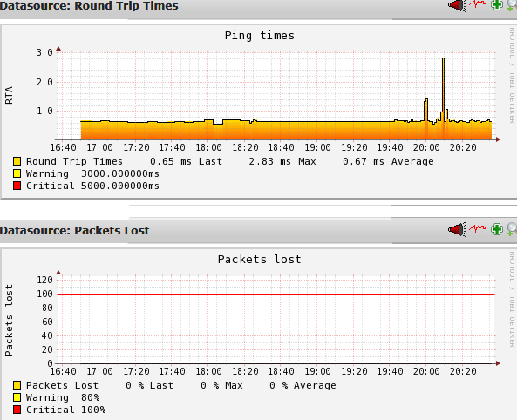This screenshot has height=420, width=517.
Task: Click '18:00' time label under Ping times graph
Action: pos(208,147)
